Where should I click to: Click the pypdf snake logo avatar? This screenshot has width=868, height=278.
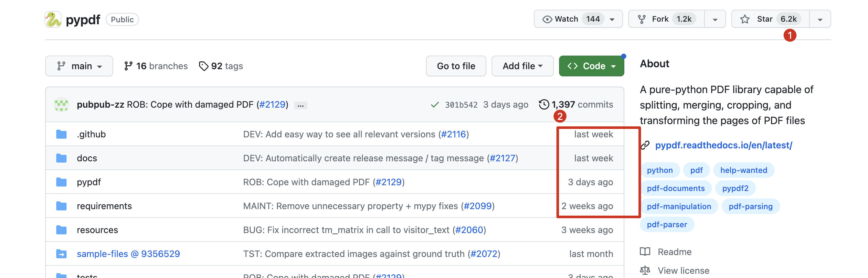pos(53,19)
